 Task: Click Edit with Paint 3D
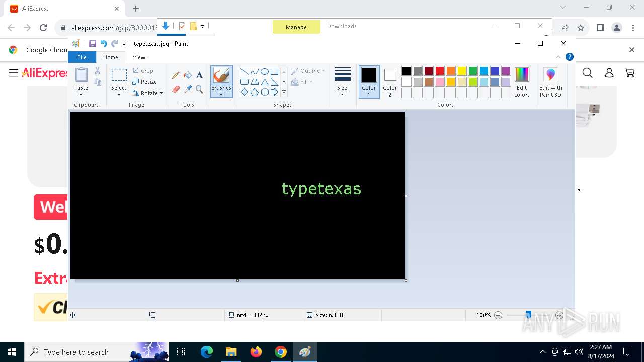[x=550, y=82]
